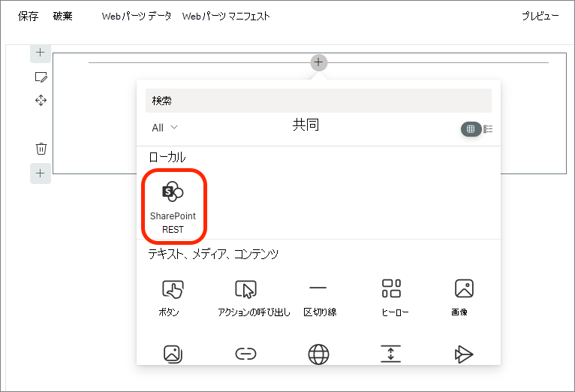The height and width of the screenshot is (392, 575).
Task: Select the spacer web part icon
Action: 391,354
